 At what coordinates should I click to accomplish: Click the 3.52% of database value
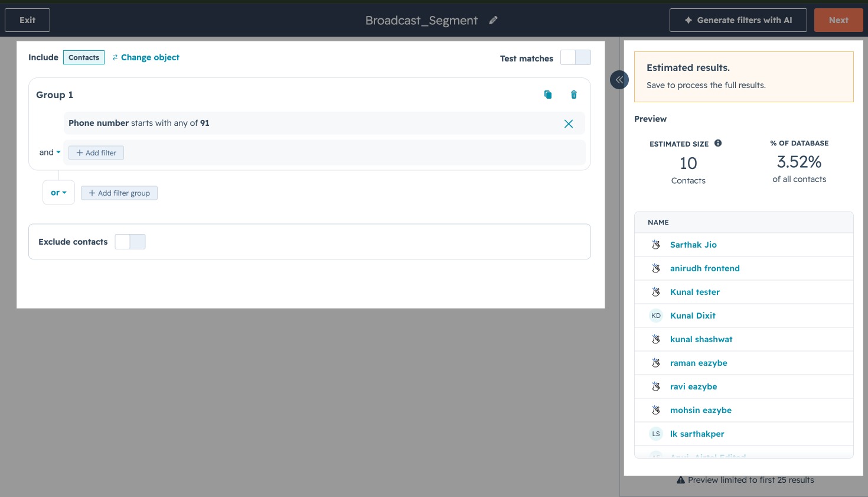pos(800,162)
